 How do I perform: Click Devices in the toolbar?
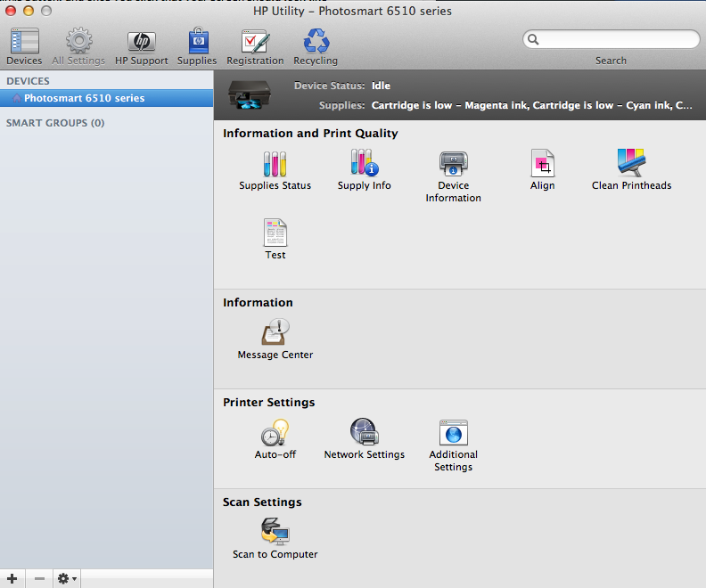click(x=24, y=45)
